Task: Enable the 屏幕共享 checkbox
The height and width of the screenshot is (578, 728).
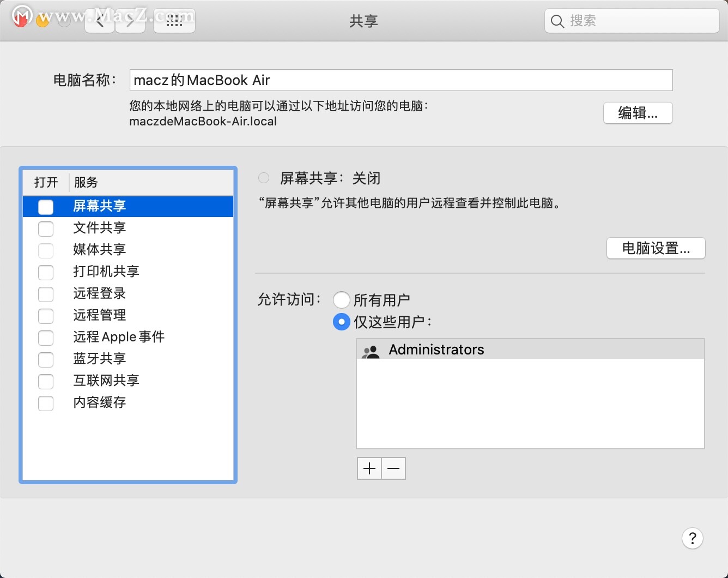Action: pyautogui.click(x=46, y=207)
